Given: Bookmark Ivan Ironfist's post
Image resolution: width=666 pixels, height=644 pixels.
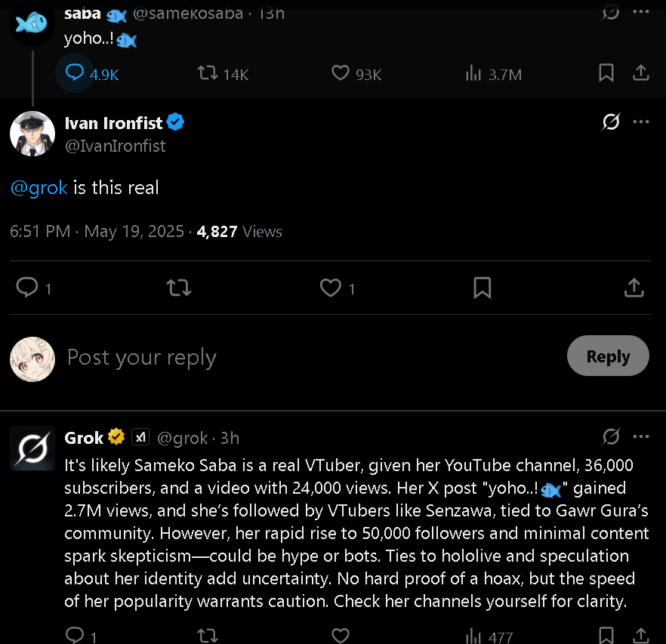Looking at the screenshot, I should pos(482,288).
